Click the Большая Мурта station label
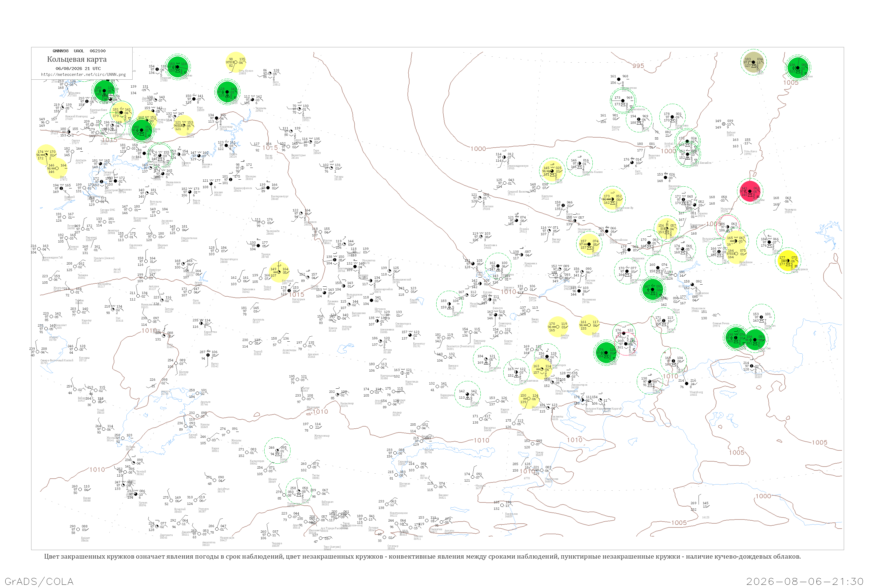Image resolution: width=882 pixels, height=588 pixels. coord(712,239)
